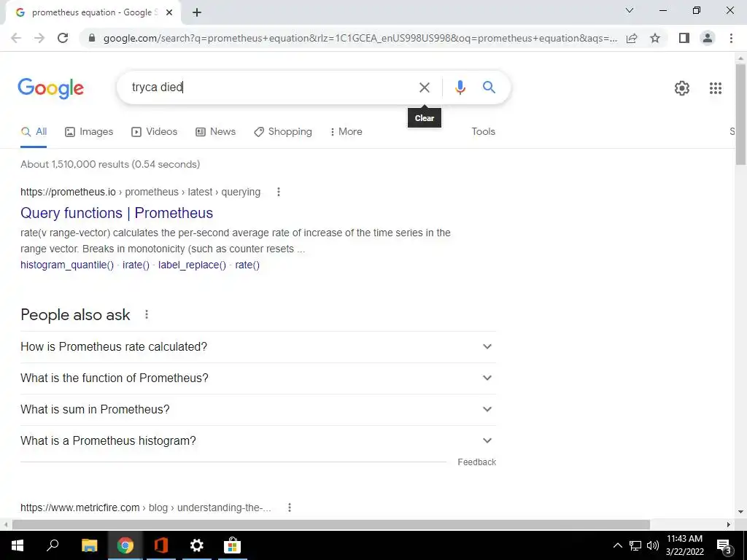Open Query functions | Prometheus link
747x560 pixels.
pos(117,213)
